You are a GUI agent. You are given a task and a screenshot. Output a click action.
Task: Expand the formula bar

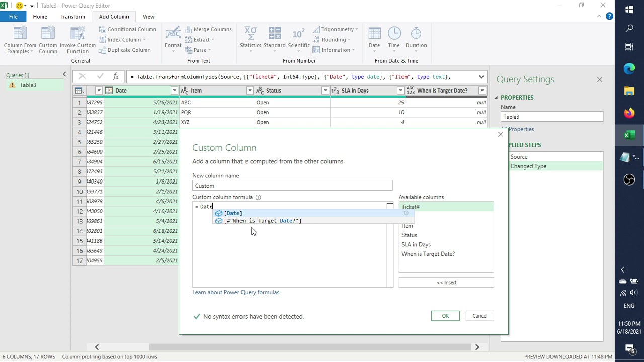[481, 77]
